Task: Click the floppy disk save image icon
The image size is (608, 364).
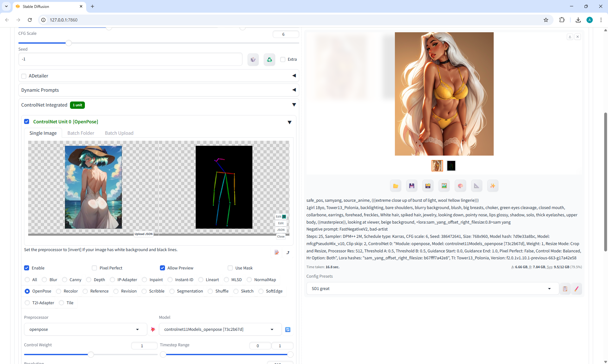Action: (x=412, y=186)
